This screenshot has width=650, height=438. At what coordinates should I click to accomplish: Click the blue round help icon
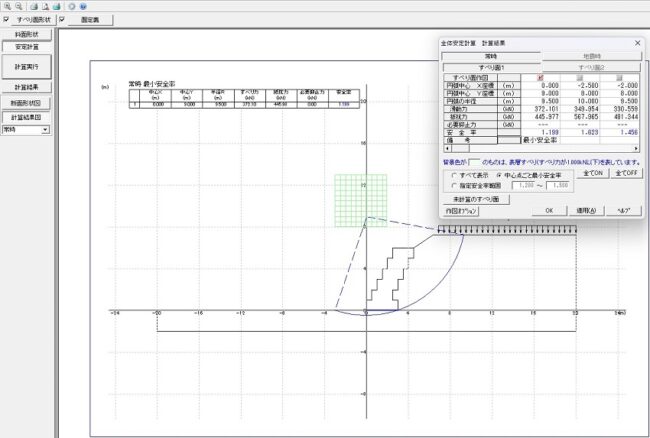click(x=83, y=6)
